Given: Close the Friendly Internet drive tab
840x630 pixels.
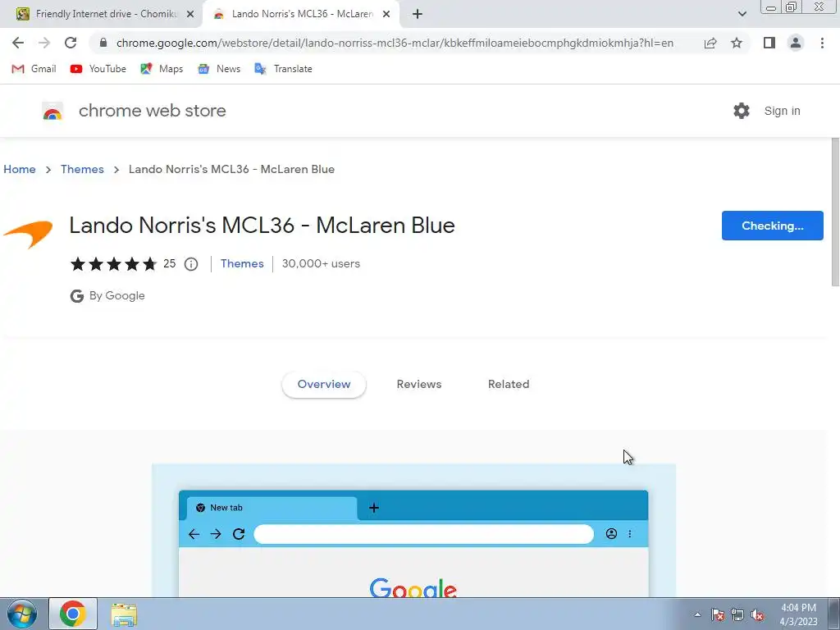Looking at the screenshot, I should (x=190, y=14).
